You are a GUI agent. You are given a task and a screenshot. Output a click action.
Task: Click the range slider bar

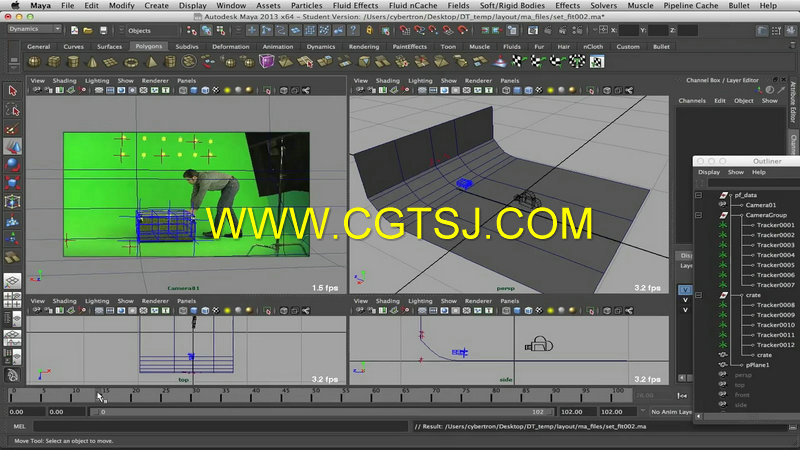pyautogui.click(x=320, y=412)
